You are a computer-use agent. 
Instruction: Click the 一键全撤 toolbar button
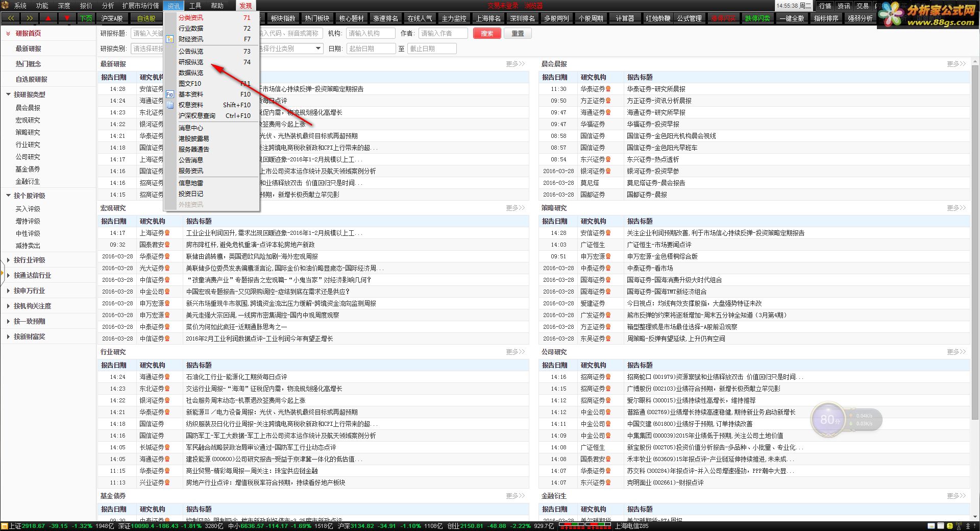point(792,18)
